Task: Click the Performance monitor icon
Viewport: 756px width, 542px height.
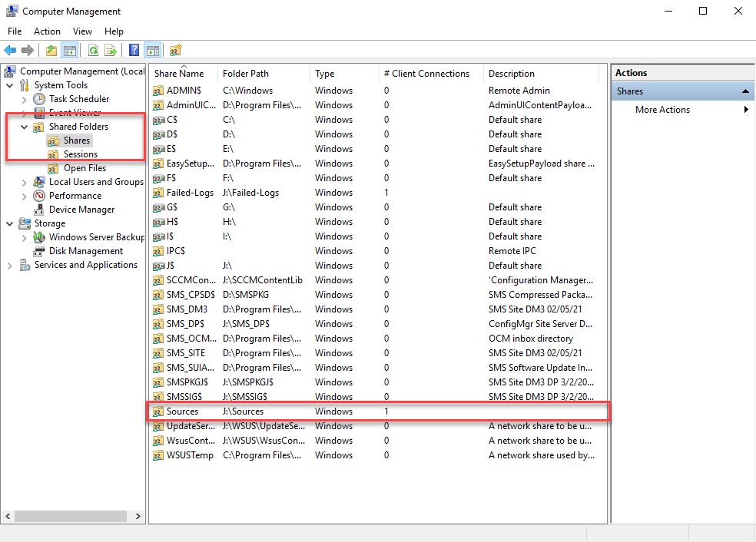Action: [x=39, y=196]
